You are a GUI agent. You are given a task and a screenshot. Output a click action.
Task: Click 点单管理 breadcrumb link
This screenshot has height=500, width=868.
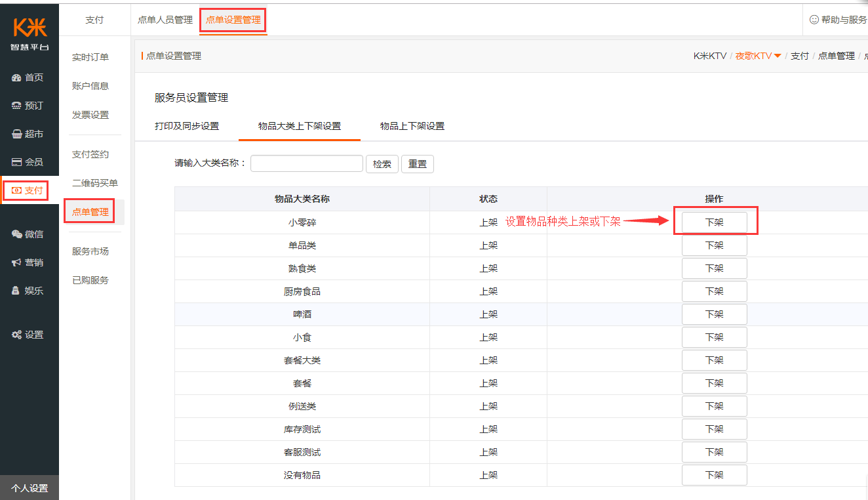(x=836, y=56)
